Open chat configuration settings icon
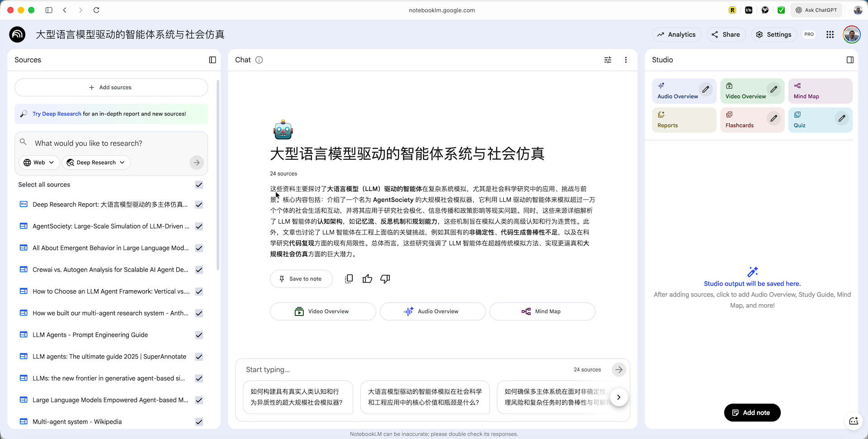This screenshot has height=439, width=868. pos(608,60)
